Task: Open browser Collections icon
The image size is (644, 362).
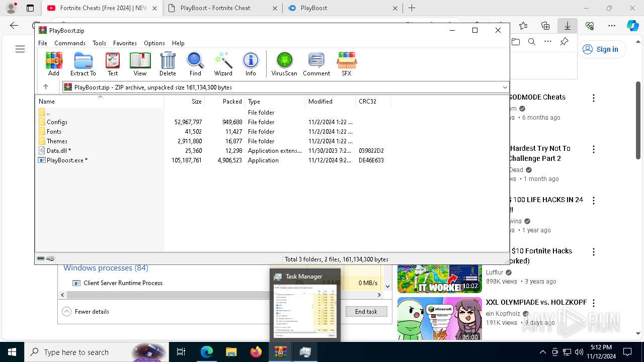Action: [x=545, y=26]
